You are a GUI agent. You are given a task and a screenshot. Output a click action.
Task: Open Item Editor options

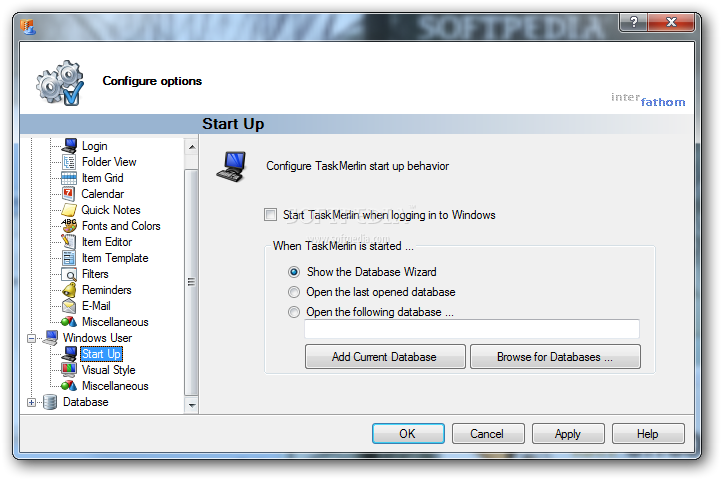pyautogui.click(x=107, y=242)
